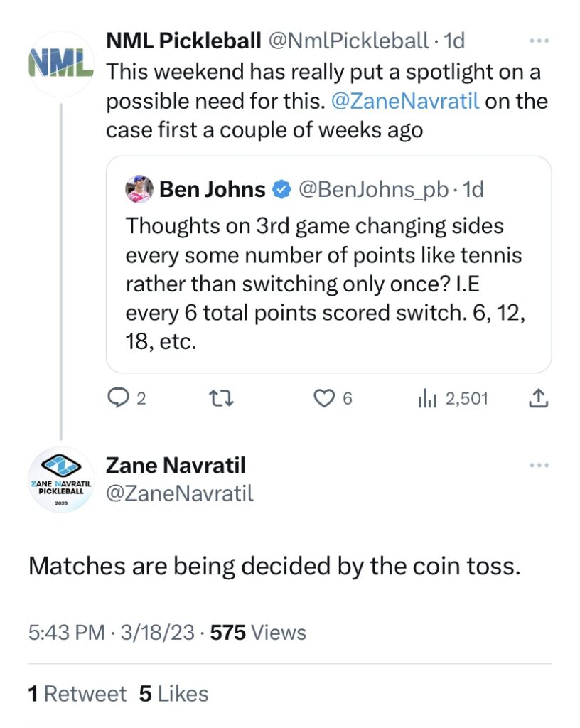
Task: Click the @ZaneNavratil mention link
Action: (406, 101)
